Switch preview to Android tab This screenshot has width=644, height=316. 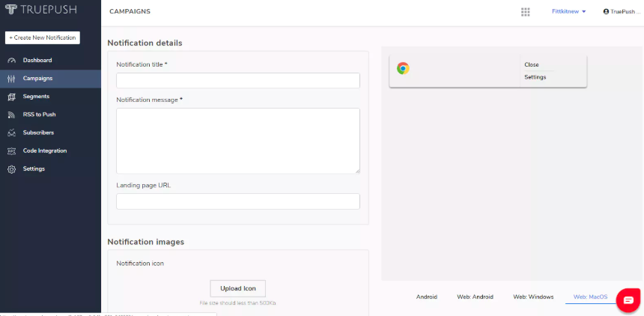[x=426, y=297]
